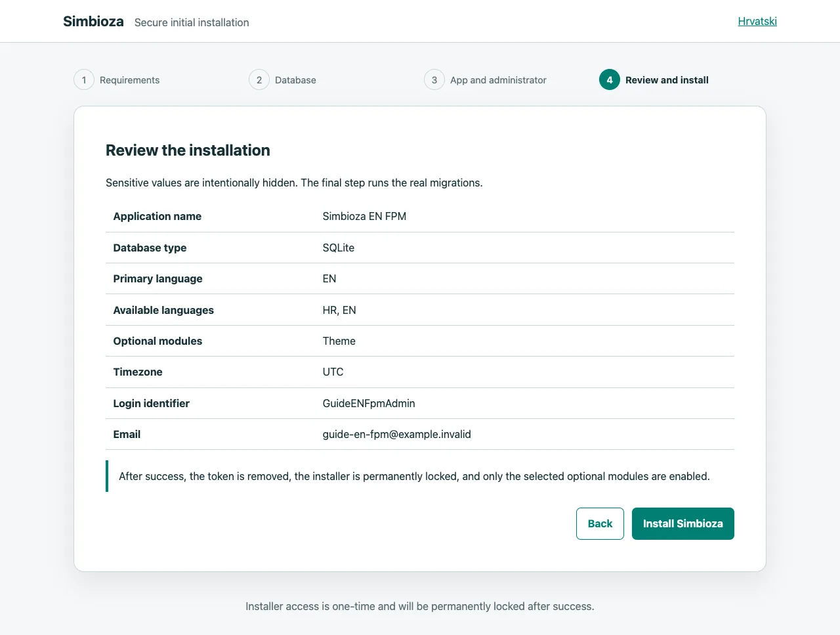Click the 'Email' row label
The image size is (840, 635).
click(127, 434)
